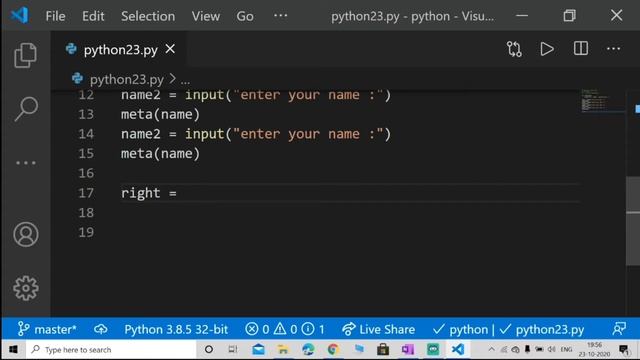The image size is (640, 360).
Task: Open editor More Actions ellipsis
Action: click(x=613, y=49)
